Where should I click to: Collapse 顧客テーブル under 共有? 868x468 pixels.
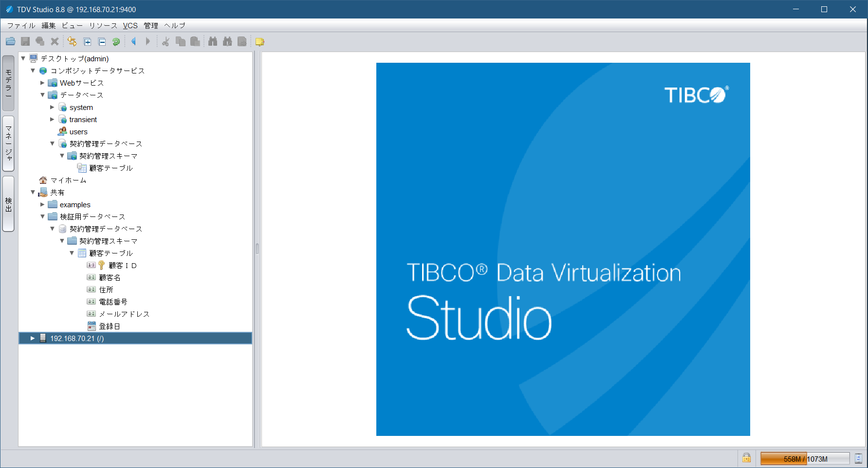72,253
